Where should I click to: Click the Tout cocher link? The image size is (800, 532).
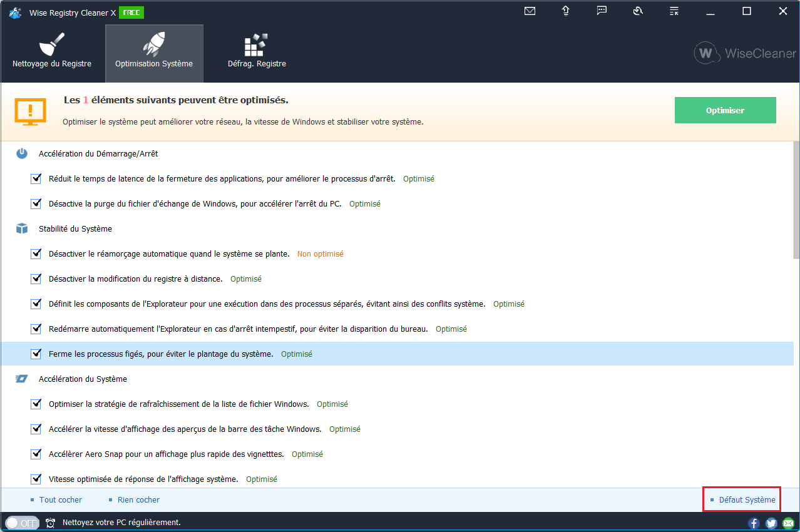[61, 499]
